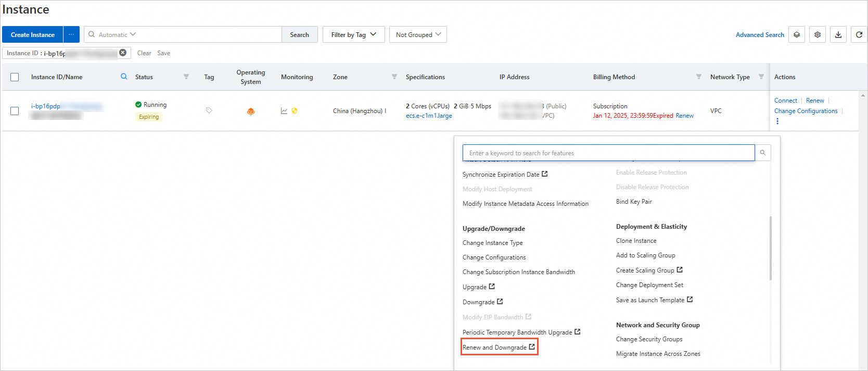Click the monitoring chart icon in row
868x371 pixels.
click(284, 111)
